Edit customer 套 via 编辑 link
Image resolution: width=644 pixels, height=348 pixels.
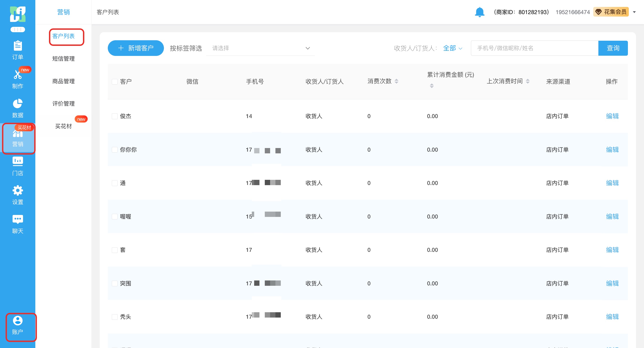[x=612, y=250]
